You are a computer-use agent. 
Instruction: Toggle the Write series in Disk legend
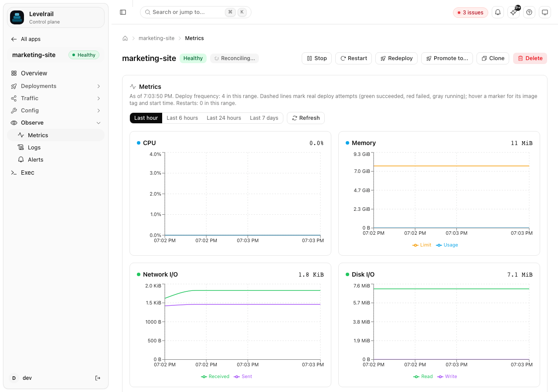click(x=448, y=377)
